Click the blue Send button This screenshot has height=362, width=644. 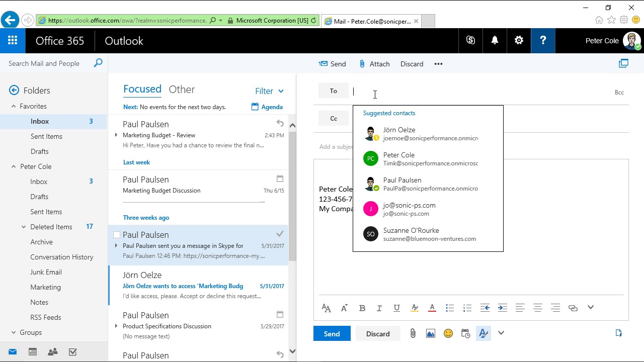pyautogui.click(x=332, y=334)
